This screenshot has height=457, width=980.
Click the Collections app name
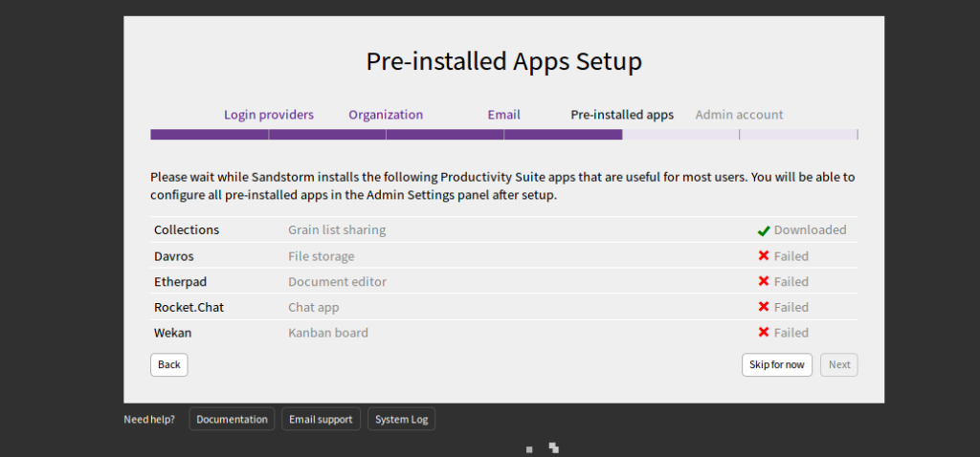(x=187, y=229)
